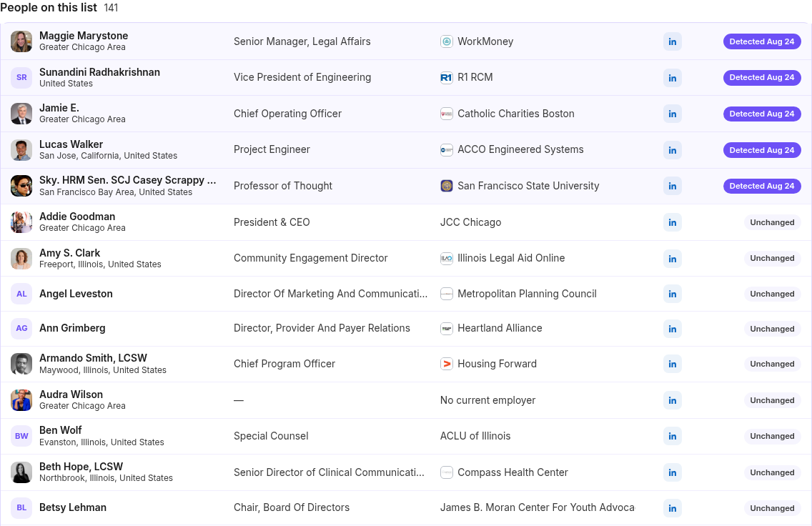Click Jamie E.'s profile photo

[21, 114]
